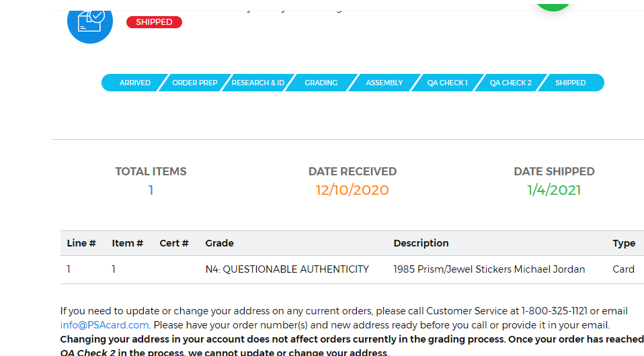Click the date received value 12/10/2020
This screenshot has width=644, height=356.
pos(352,190)
